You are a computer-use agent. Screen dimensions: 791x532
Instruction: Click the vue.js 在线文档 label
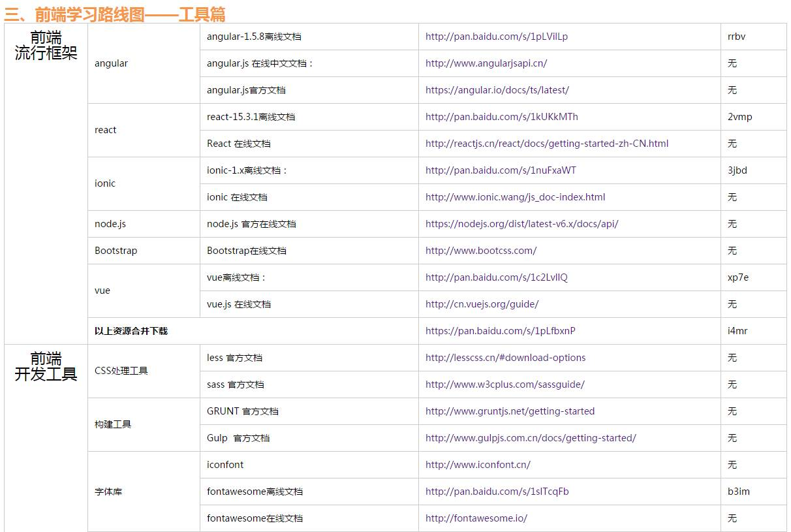coord(239,304)
